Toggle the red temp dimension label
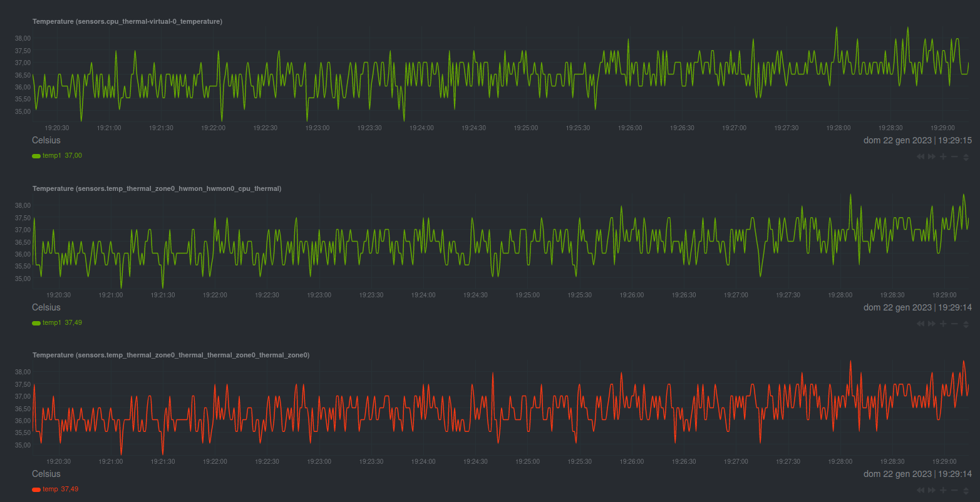The width and height of the screenshot is (980, 502). (x=50, y=489)
